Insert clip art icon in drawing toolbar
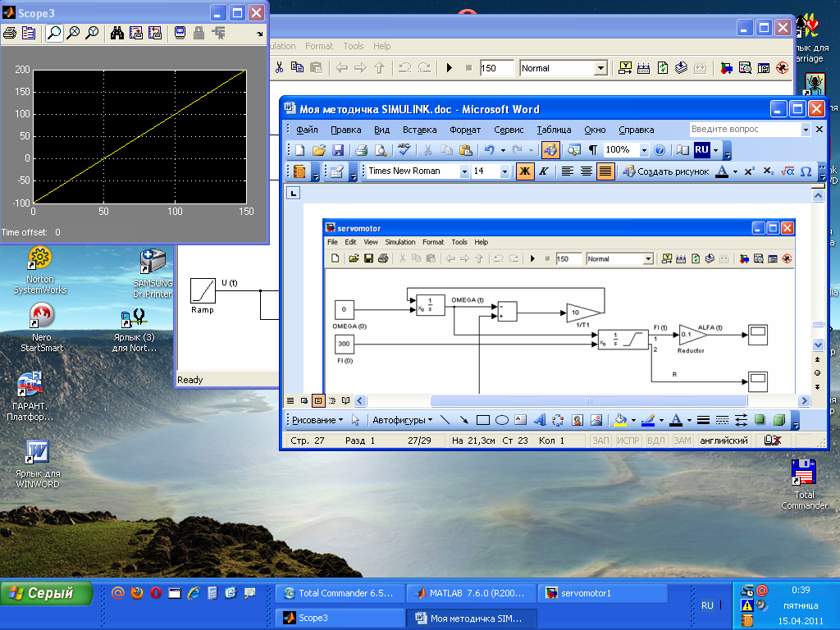 tap(577, 420)
